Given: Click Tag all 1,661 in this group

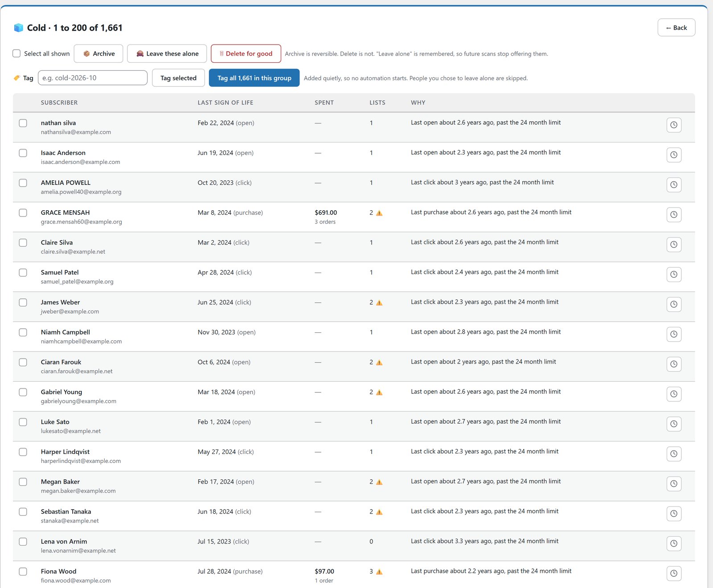Looking at the screenshot, I should coord(254,78).
